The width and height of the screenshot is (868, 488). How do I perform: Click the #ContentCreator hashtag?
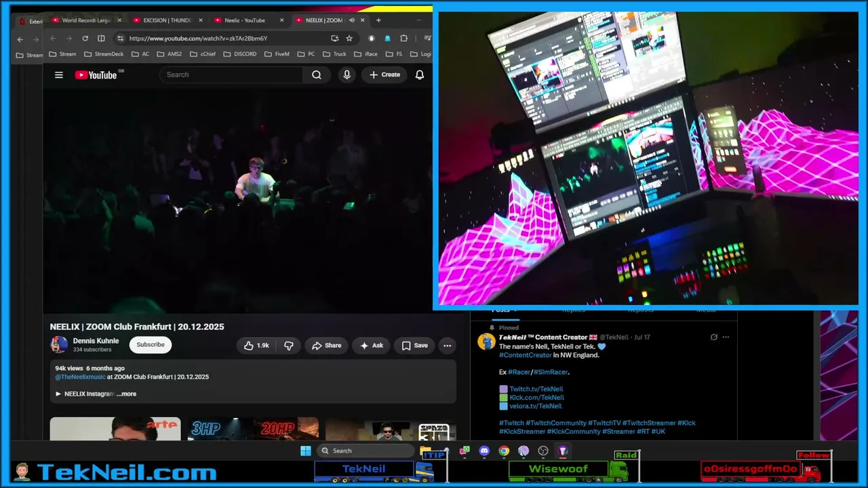(526, 355)
